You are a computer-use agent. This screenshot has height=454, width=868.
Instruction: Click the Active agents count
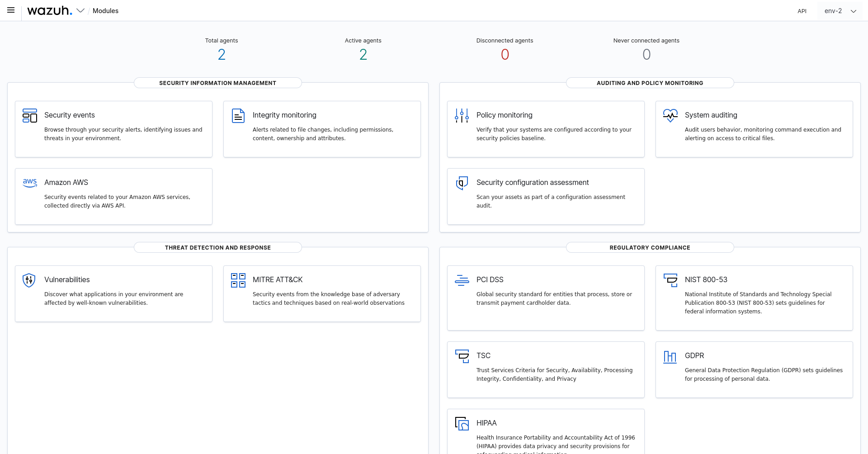[x=363, y=54]
